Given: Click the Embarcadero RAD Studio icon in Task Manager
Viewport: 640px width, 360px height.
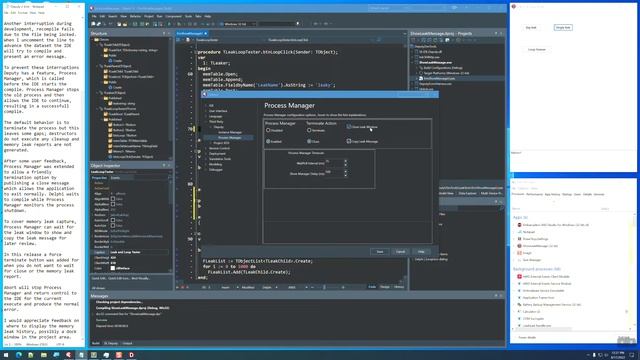Looking at the screenshot, I should [519, 225].
